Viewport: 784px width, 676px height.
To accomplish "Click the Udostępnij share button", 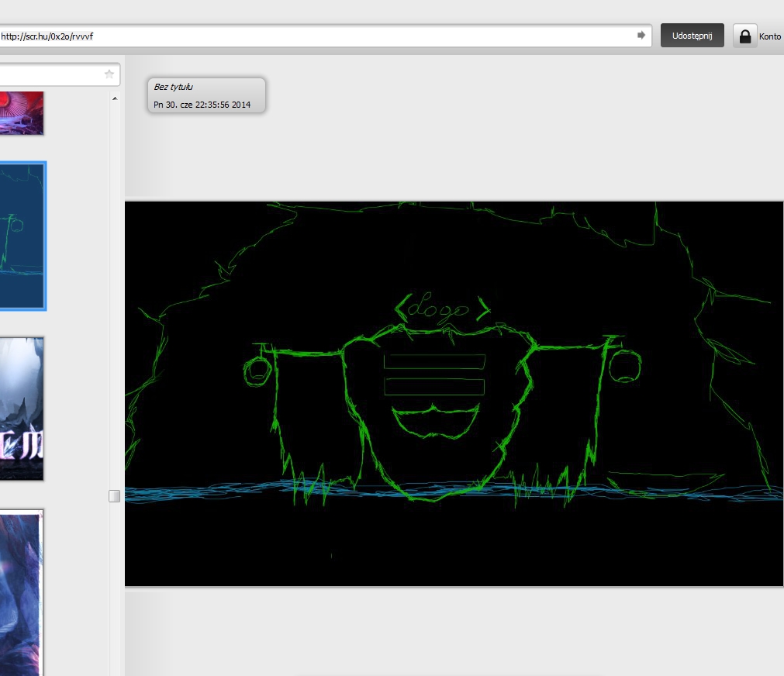I will click(x=692, y=36).
